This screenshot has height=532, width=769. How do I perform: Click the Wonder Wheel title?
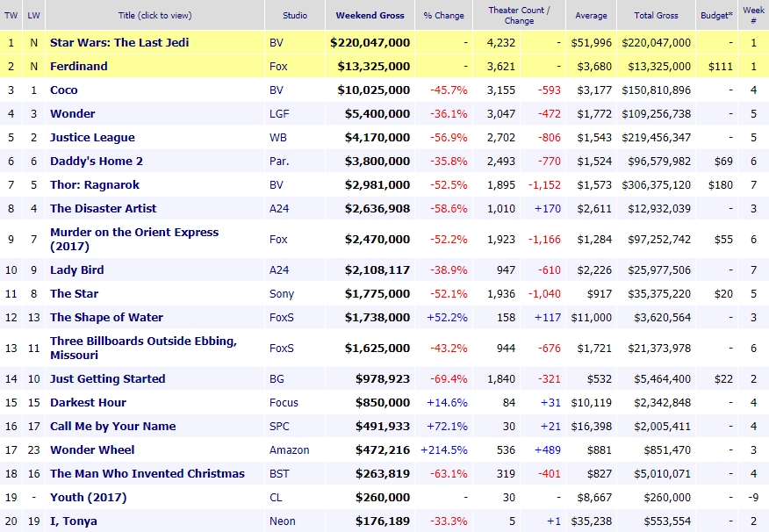coord(92,450)
